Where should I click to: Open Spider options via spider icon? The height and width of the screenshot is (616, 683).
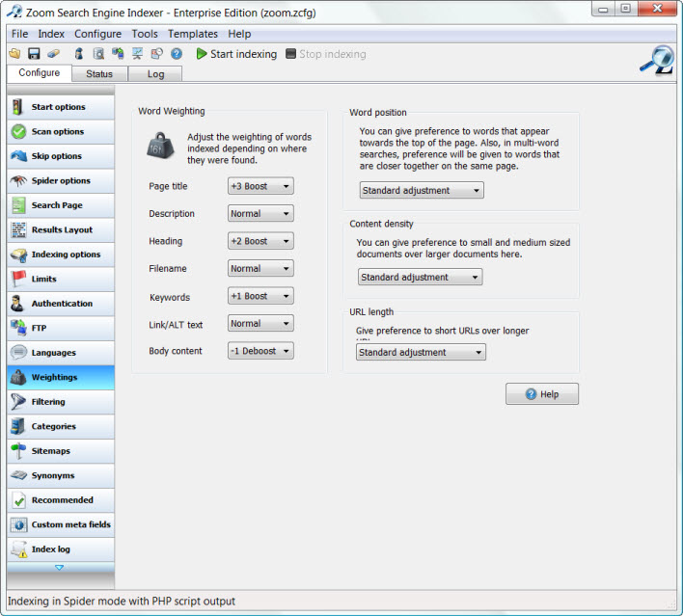(18, 180)
